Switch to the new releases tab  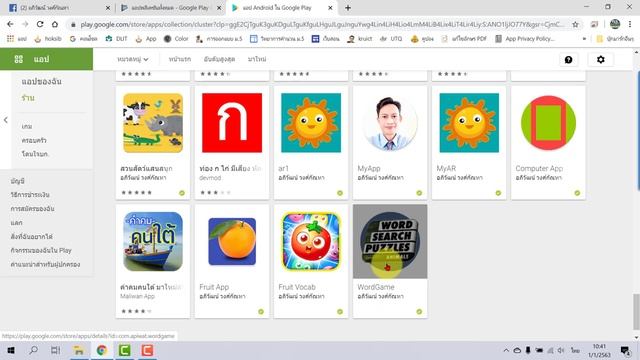(257, 59)
